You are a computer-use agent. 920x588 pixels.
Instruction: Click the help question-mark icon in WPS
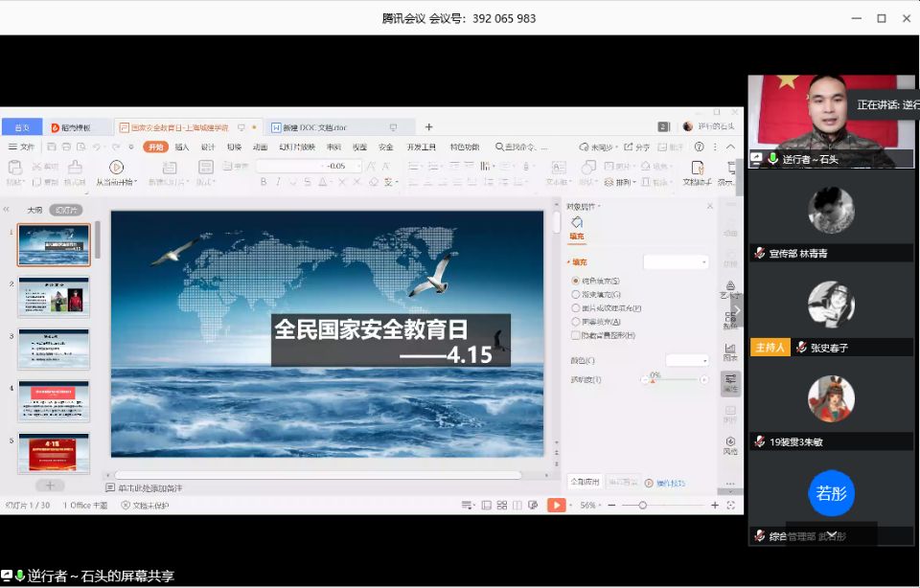(700, 147)
